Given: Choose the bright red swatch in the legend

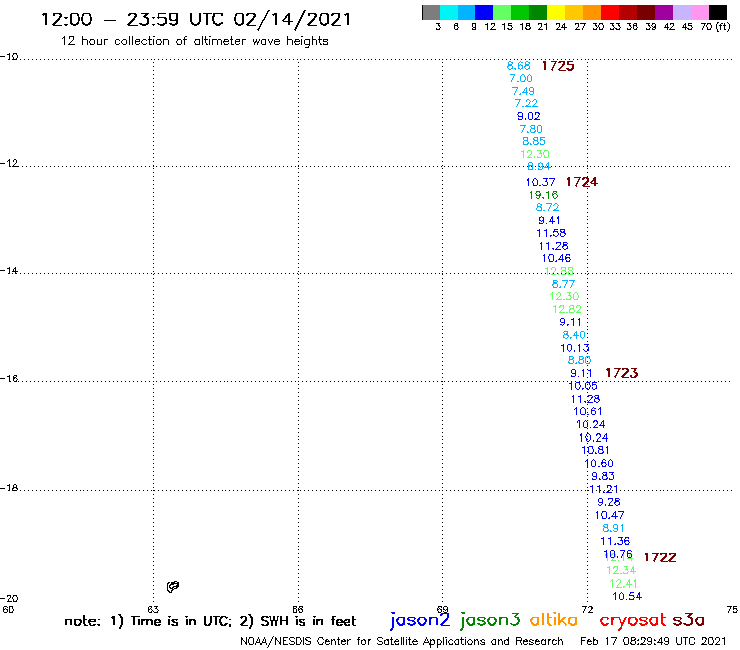Looking at the screenshot, I should 610,12.
